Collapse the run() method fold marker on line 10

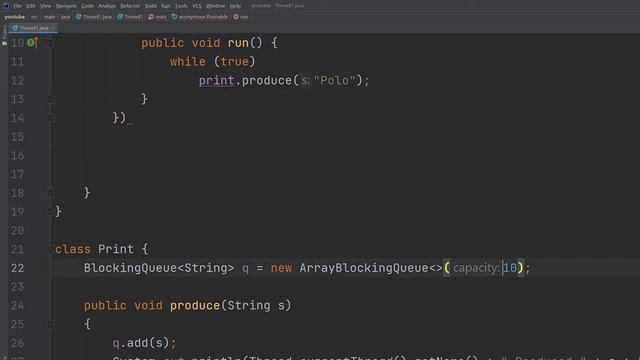[x=51, y=43]
